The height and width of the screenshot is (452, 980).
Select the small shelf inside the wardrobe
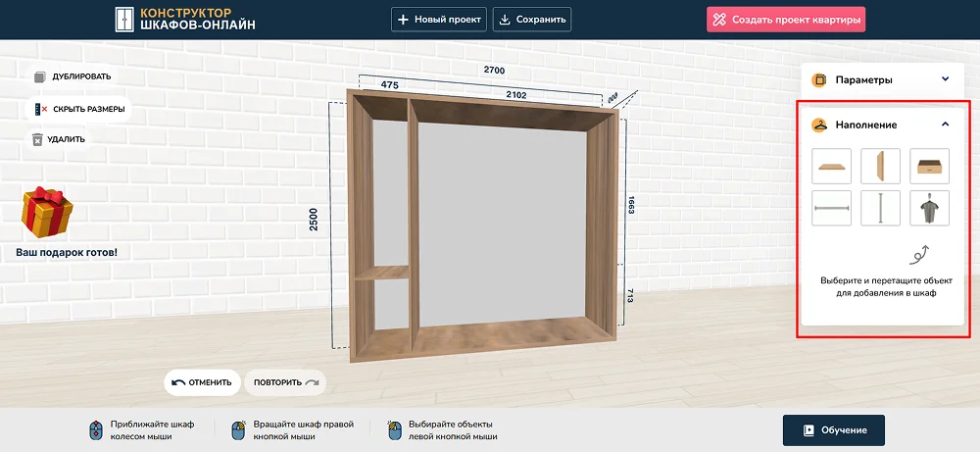point(380,276)
